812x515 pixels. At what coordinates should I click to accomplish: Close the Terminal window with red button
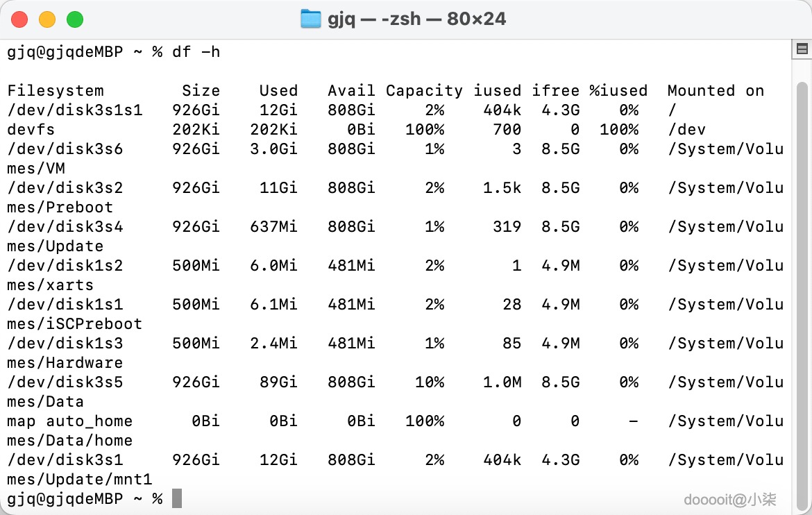(19, 19)
